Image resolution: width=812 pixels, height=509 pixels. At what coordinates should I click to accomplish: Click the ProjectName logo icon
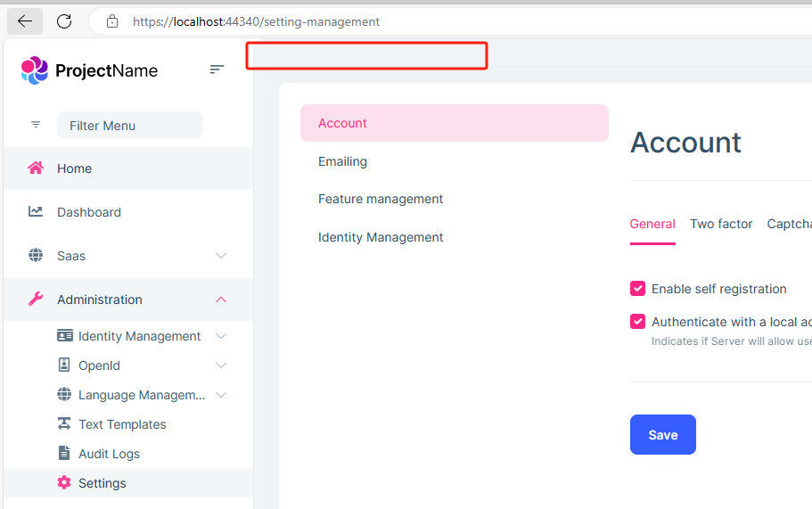[x=34, y=70]
